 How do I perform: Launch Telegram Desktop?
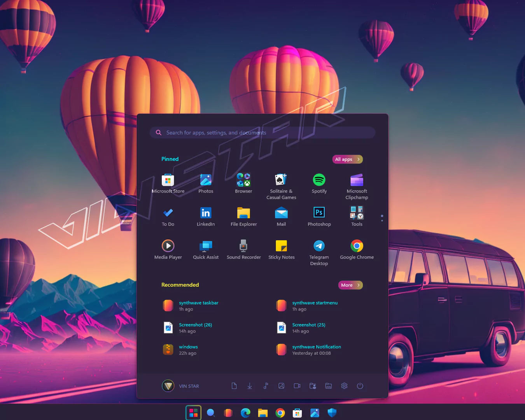(x=319, y=252)
